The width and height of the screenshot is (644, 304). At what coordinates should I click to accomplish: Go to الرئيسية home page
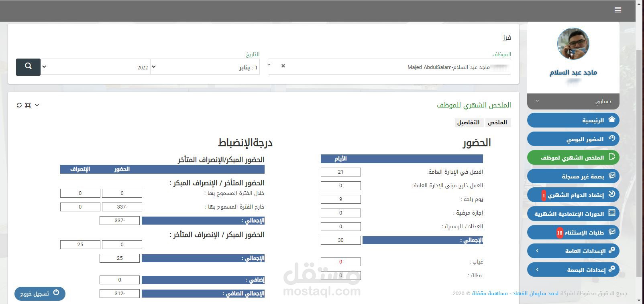point(573,120)
